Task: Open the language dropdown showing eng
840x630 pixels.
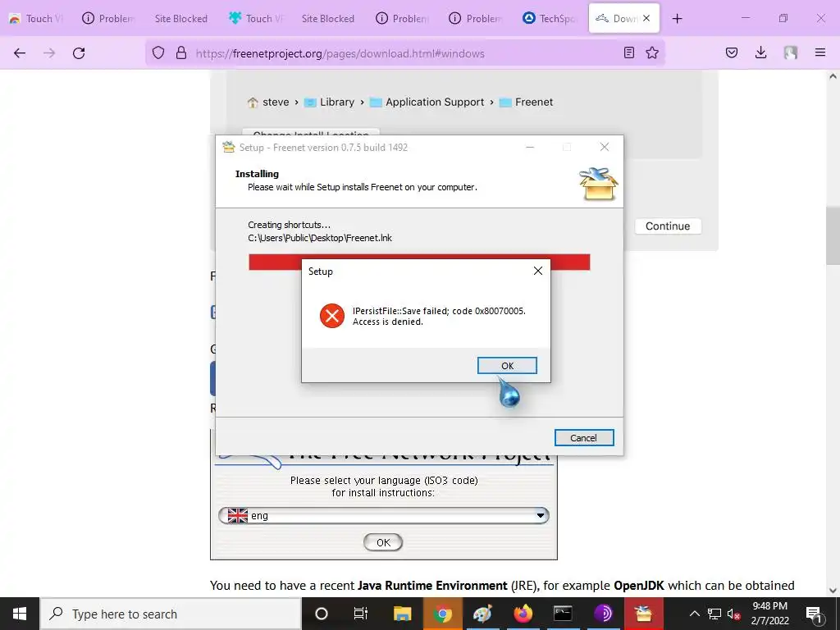Action: point(384,515)
